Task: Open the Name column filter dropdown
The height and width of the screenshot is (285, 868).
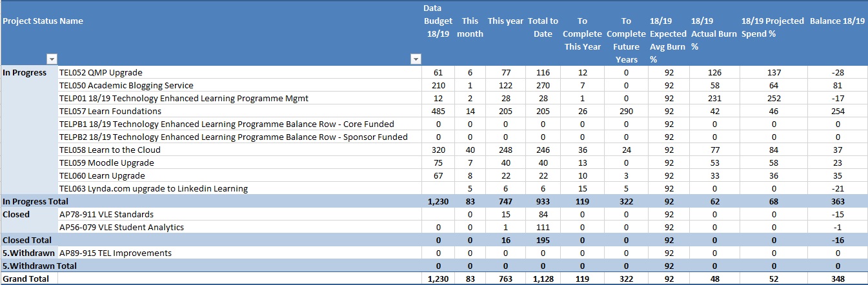Action: pyautogui.click(x=416, y=59)
